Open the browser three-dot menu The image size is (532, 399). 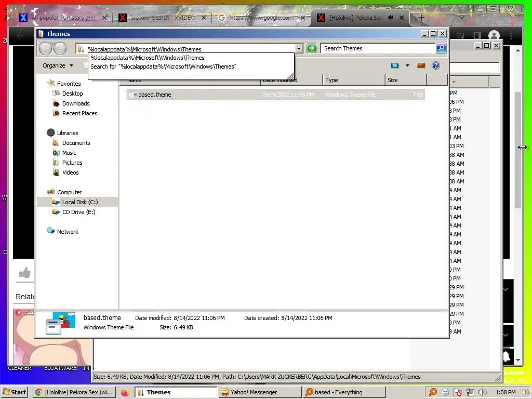coord(511,36)
